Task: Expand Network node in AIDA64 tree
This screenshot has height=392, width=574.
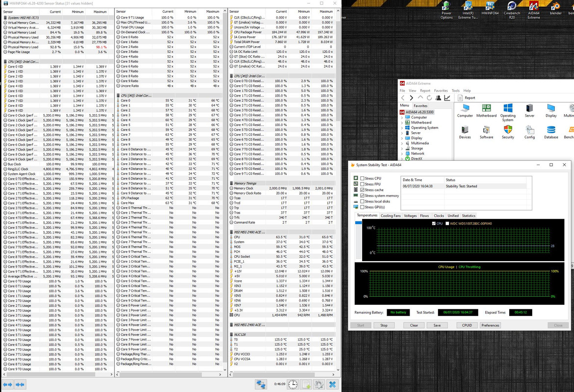Action: point(402,153)
